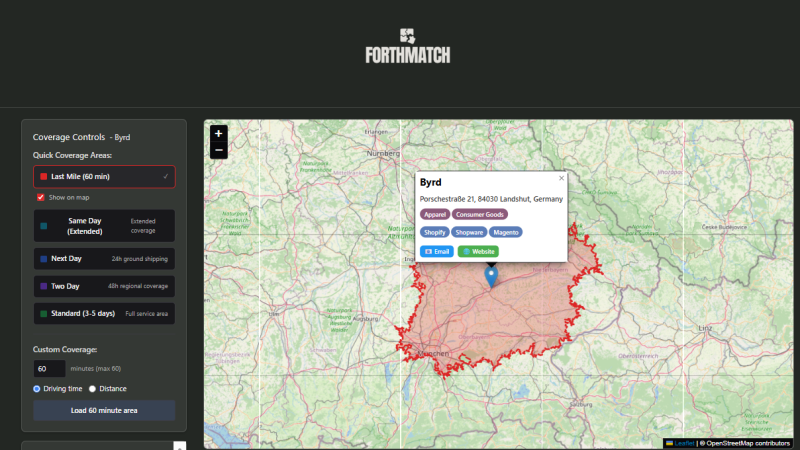800x450 pixels.
Task: Choose Distance radio option
Action: (92, 389)
